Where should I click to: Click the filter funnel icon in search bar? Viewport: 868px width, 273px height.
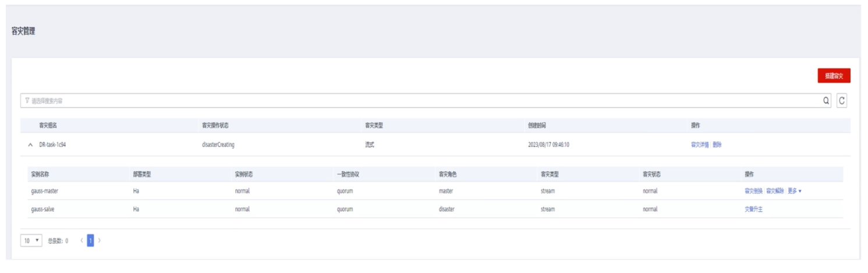pyautogui.click(x=27, y=101)
